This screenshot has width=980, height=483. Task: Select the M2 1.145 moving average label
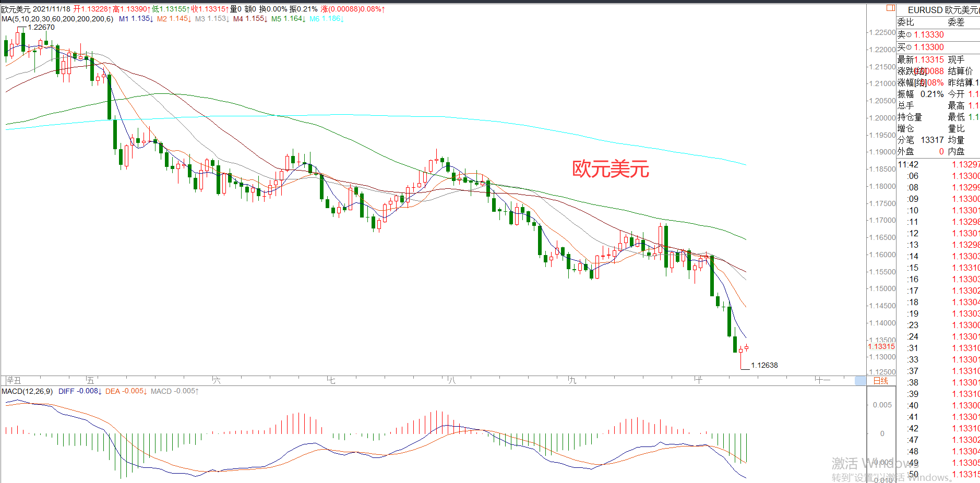[174, 19]
